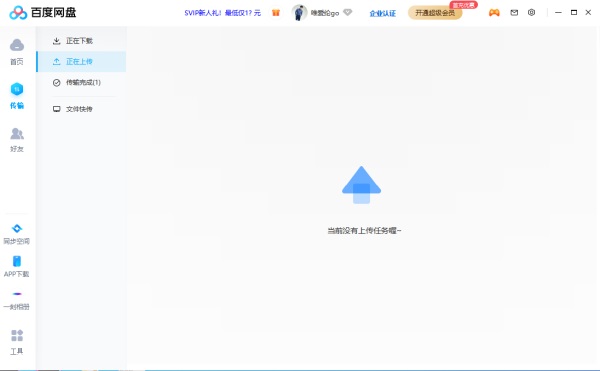Open the APP下载 section
The width and height of the screenshot is (600, 371).
[x=17, y=267]
